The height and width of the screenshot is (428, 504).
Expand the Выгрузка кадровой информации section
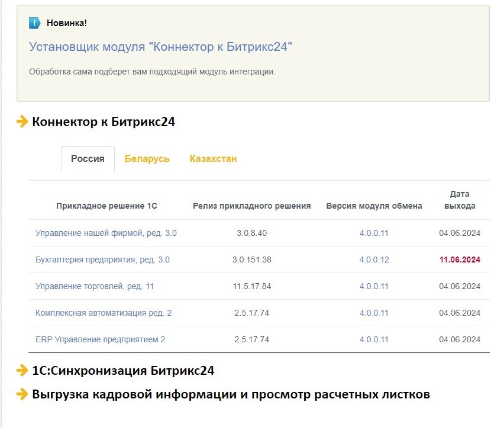tap(231, 394)
